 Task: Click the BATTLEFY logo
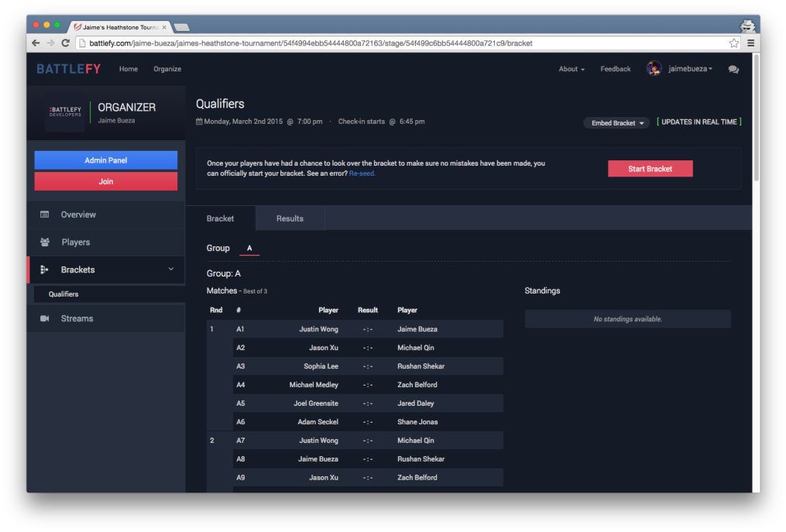point(69,69)
